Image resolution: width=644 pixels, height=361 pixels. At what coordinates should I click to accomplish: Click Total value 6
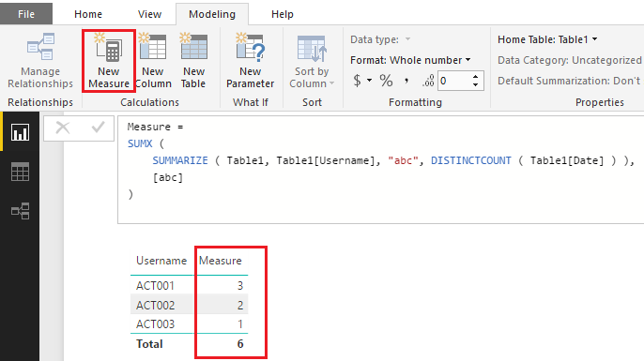[240, 344]
